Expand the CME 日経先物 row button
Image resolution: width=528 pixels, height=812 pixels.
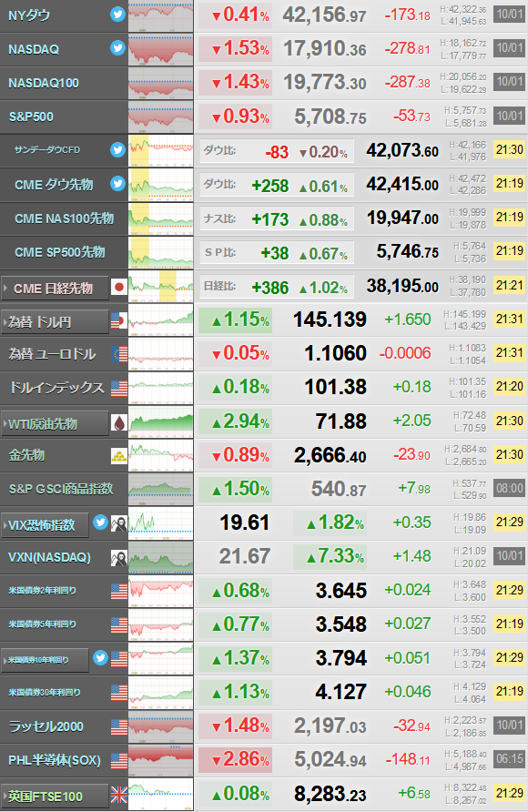click(x=55, y=289)
